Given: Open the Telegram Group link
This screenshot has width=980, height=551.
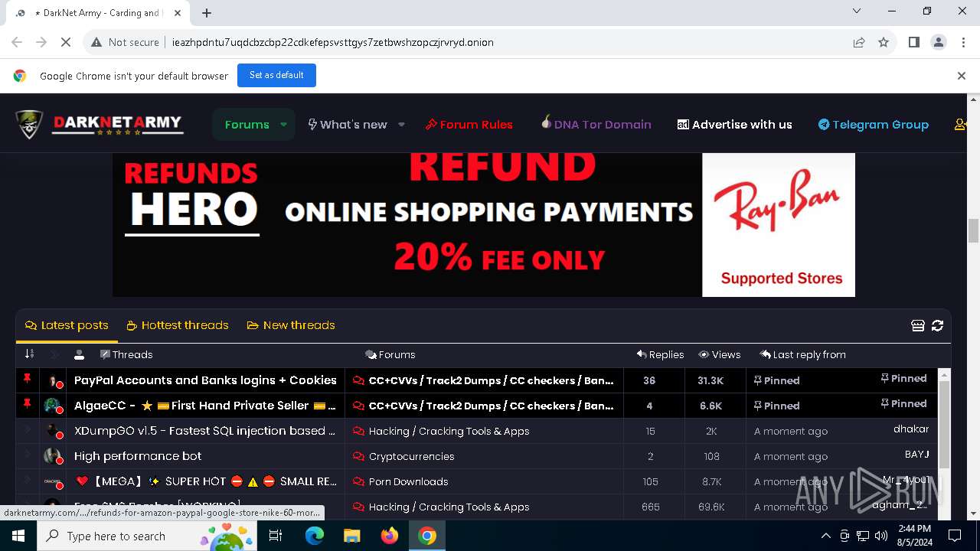Looking at the screenshot, I should [874, 125].
